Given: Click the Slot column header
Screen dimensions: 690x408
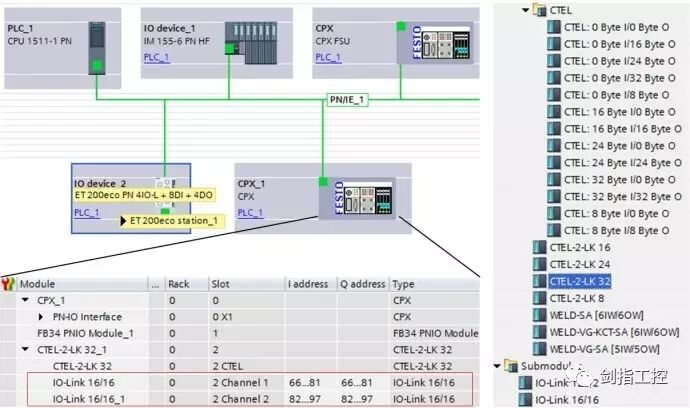Looking at the screenshot, I should [246, 284].
